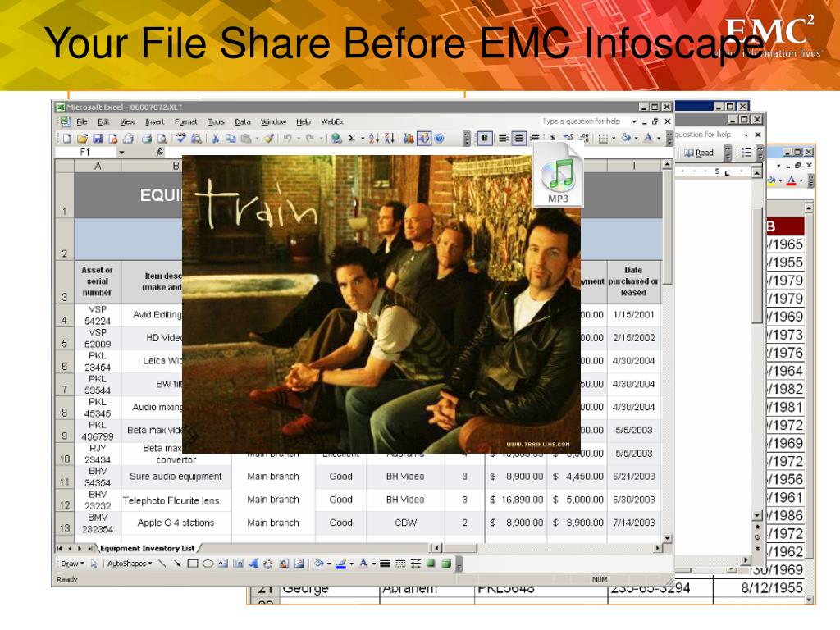
Task: Click the Read button in the Word window
Action: point(699,153)
